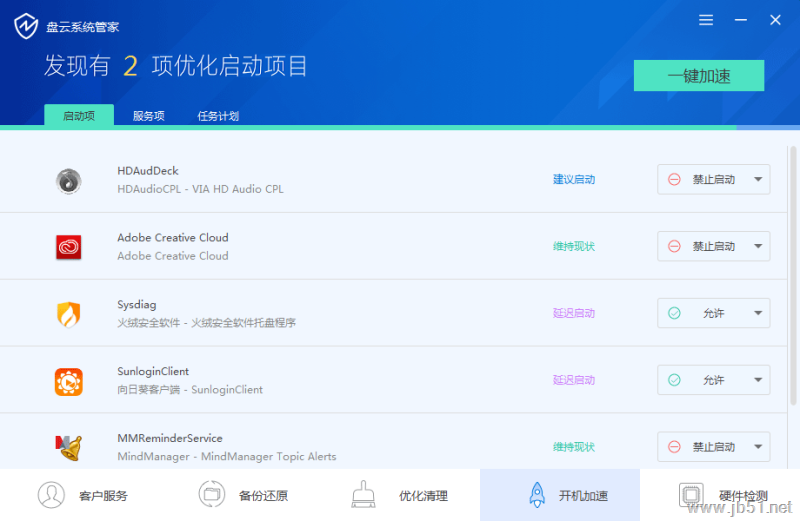Screen dimensions: 800x521
Task: Open the 优化清理 section
Action: point(399,495)
